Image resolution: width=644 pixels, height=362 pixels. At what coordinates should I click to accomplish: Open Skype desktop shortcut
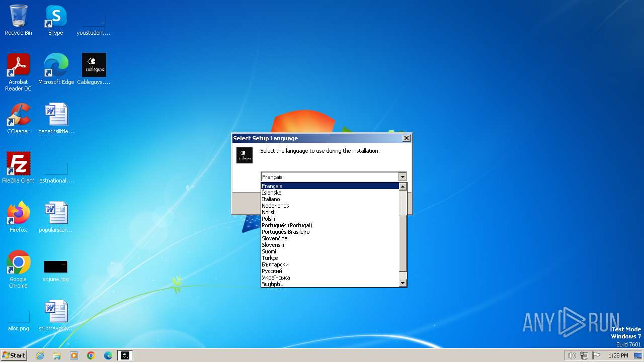coord(56,20)
